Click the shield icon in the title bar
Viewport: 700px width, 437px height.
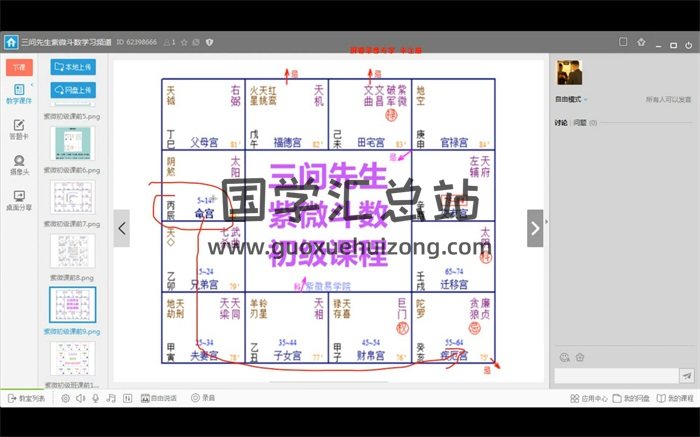pos(209,42)
